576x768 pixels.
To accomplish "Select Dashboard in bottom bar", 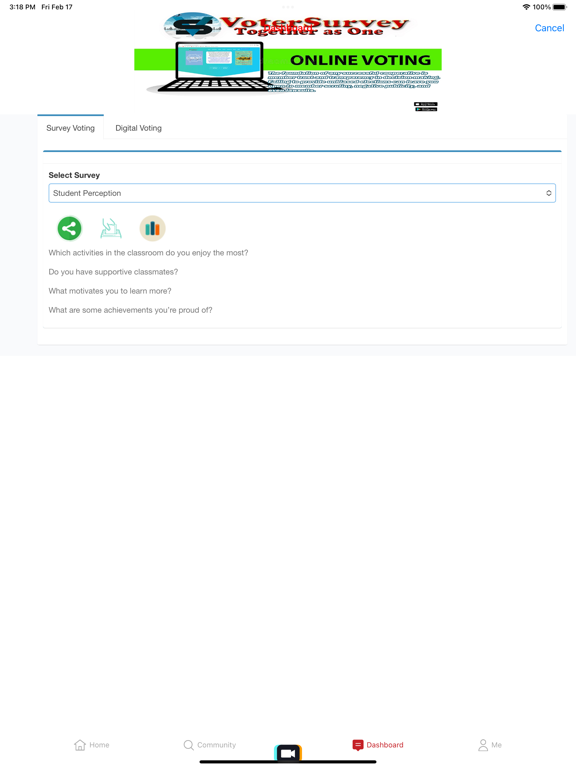I will (x=378, y=745).
